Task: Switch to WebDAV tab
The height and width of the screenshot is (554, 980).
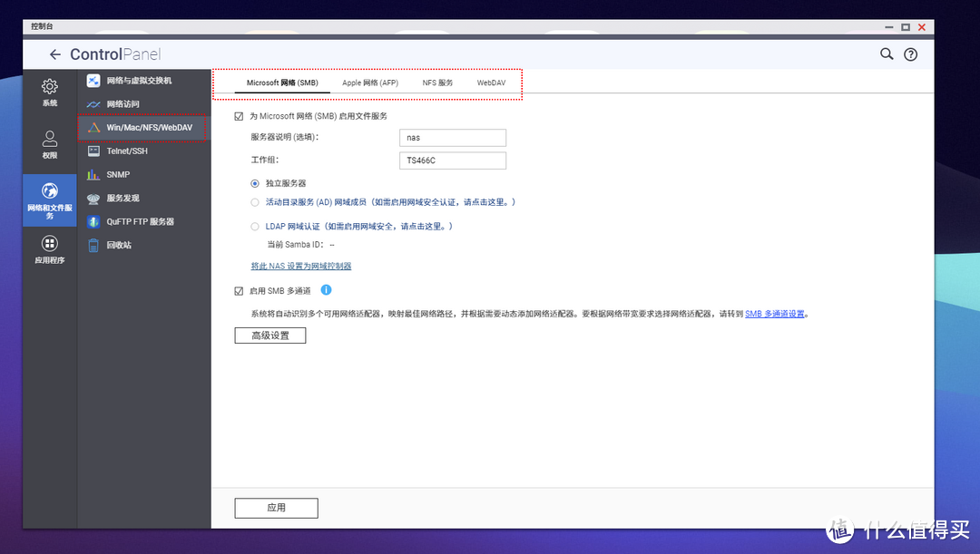Action: click(x=491, y=83)
